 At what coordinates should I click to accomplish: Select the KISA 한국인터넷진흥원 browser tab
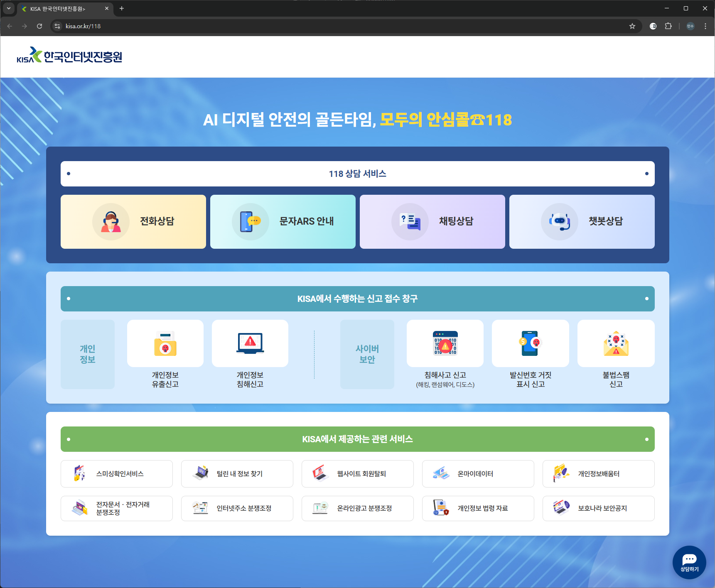click(65, 9)
